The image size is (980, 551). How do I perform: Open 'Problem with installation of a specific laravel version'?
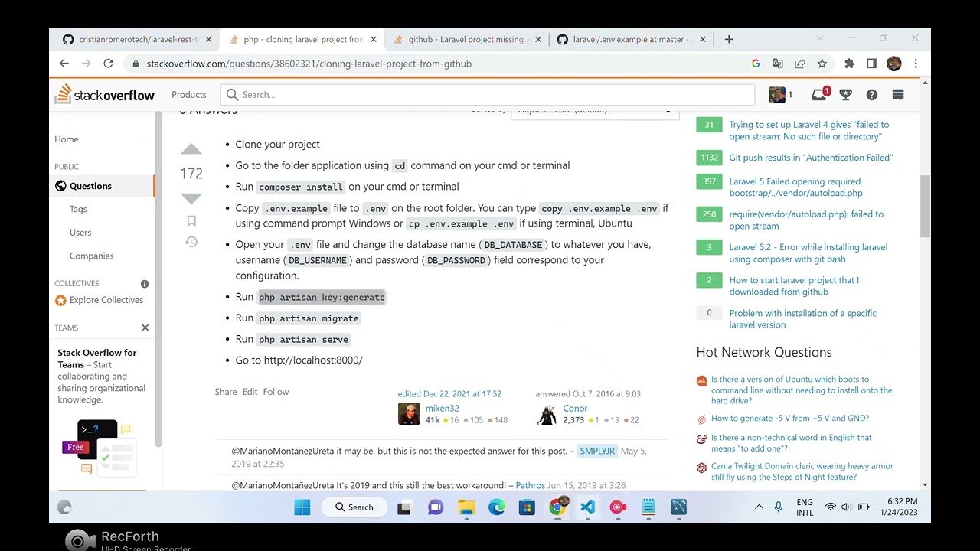pos(802,318)
